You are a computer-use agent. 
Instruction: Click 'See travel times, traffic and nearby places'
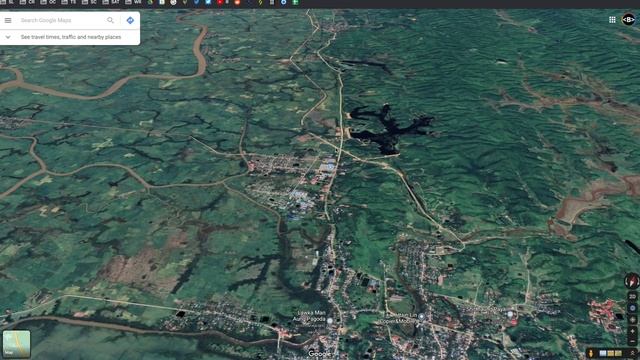[71, 37]
